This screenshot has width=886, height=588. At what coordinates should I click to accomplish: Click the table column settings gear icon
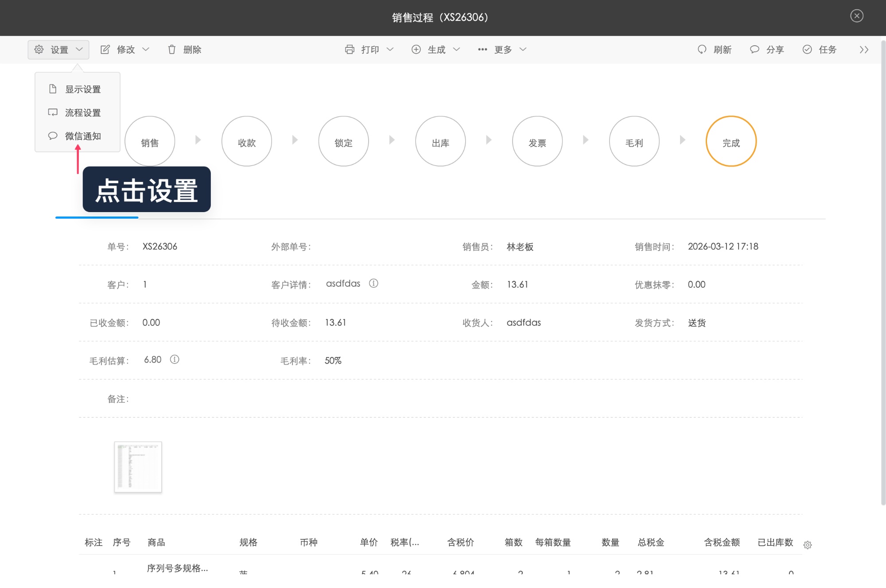click(808, 545)
